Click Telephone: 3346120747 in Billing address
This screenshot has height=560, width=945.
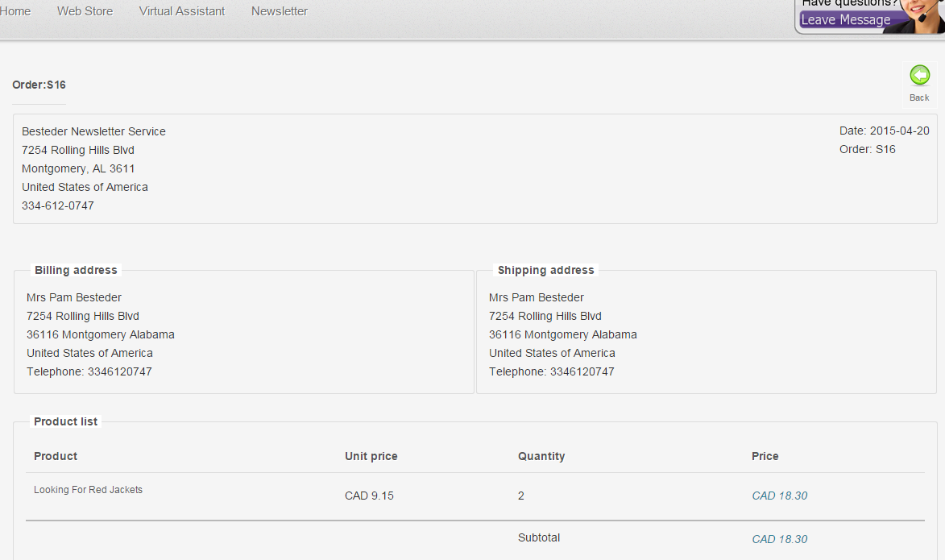(89, 371)
